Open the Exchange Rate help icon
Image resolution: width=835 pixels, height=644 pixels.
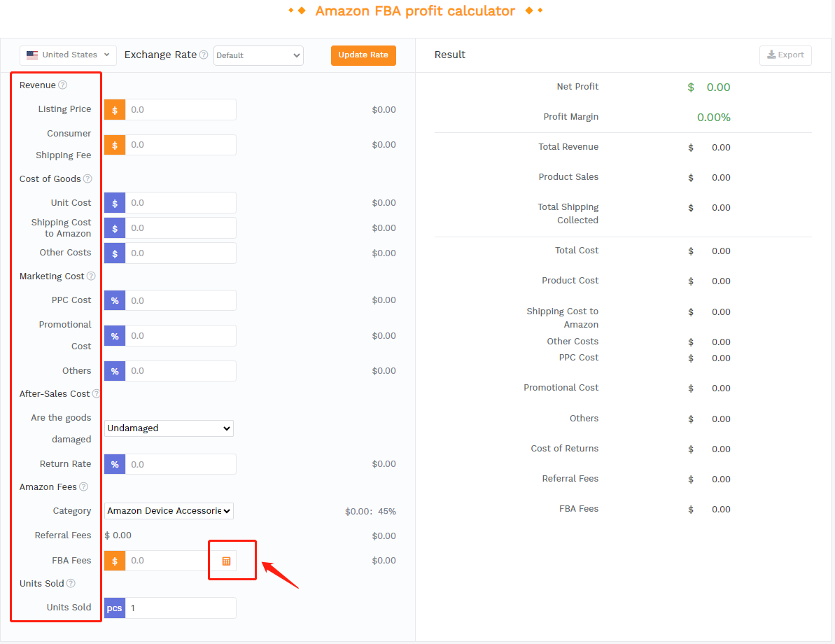[x=204, y=55]
